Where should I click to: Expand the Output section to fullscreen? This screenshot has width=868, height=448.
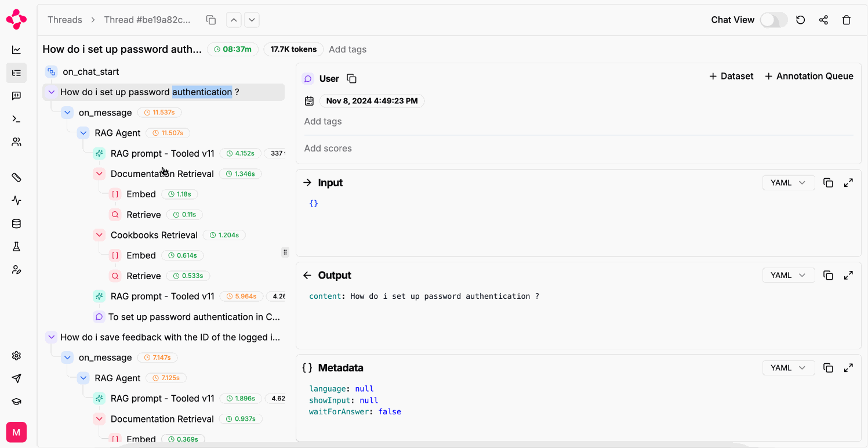pos(848,274)
